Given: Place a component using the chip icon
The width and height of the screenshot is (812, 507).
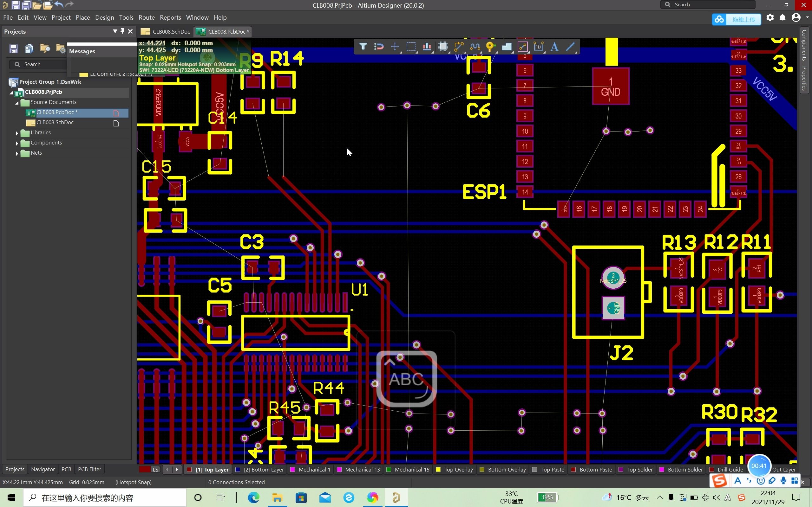Looking at the screenshot, I should [443, 47].
